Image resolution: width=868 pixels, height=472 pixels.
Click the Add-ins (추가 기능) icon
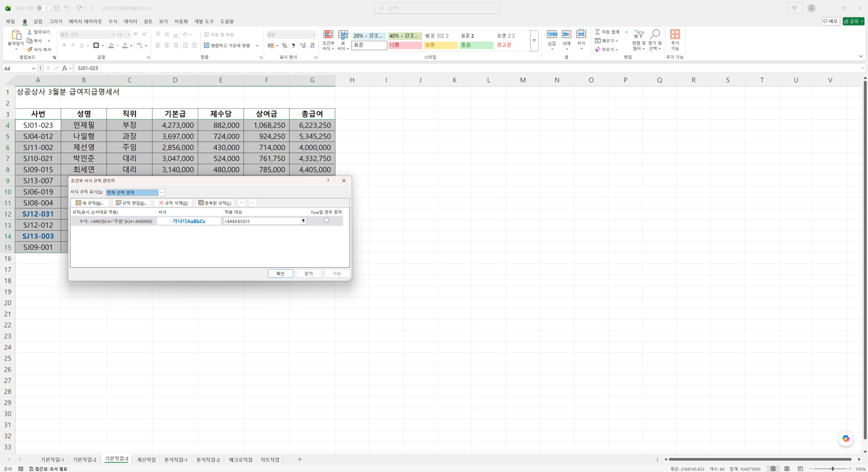click(675, 34)
